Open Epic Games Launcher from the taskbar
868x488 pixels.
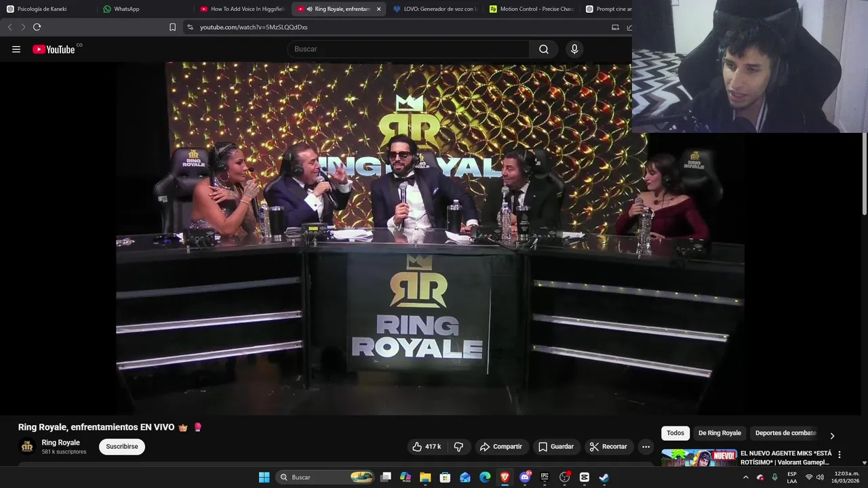point(545,477)
